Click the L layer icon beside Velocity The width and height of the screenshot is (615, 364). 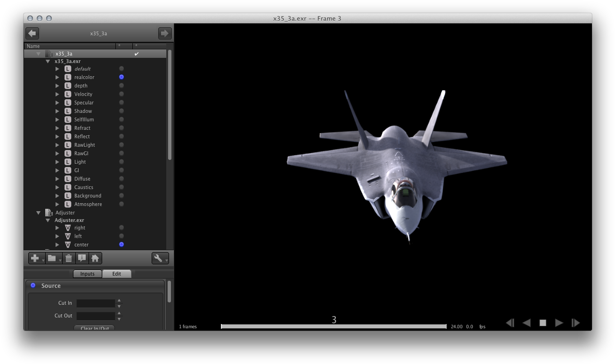point(68,94)
